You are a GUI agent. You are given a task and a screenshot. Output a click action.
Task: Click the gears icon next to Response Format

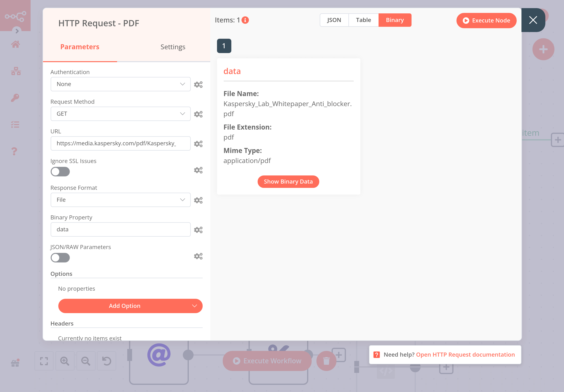[x=198, y=200]
